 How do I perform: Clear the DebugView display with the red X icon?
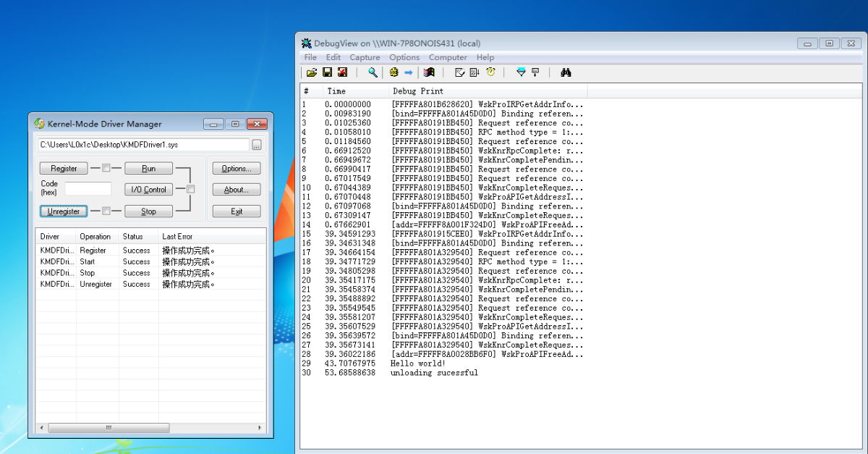342,72
